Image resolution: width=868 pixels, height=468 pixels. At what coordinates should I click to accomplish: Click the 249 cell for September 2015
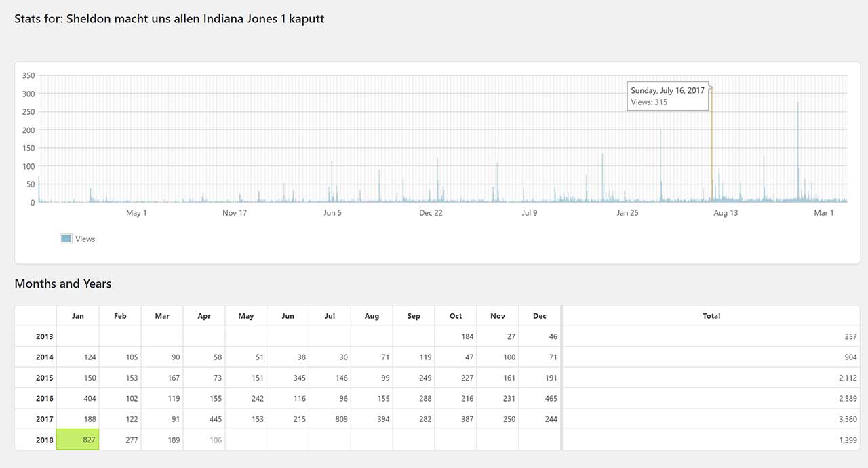click(x=414, y=378)
